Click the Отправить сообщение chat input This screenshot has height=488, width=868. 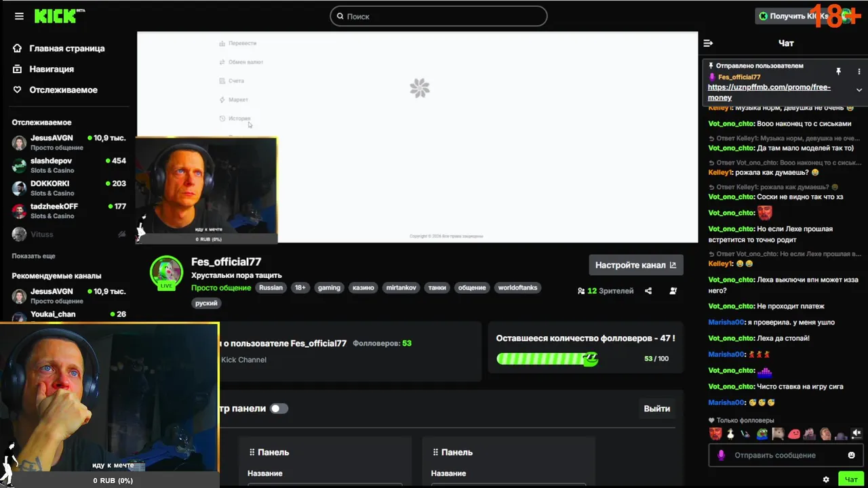click(x=785, y=455)
